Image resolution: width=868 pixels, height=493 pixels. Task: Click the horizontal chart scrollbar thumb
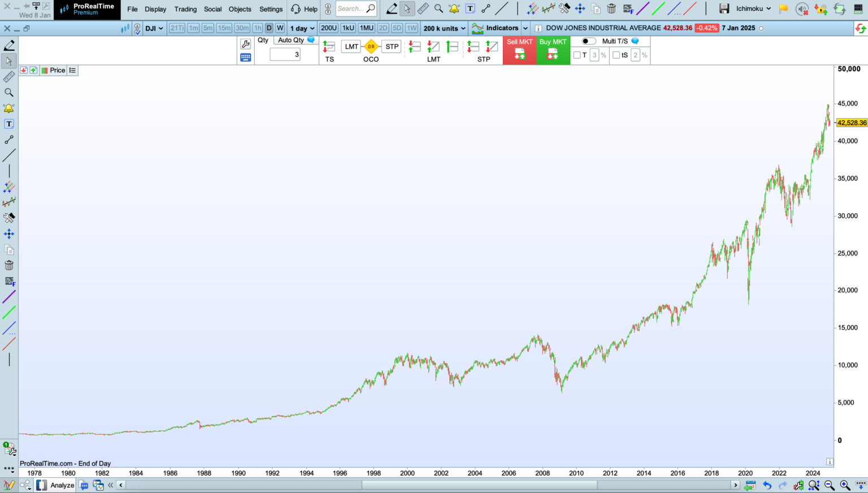[x=479, y=485]
